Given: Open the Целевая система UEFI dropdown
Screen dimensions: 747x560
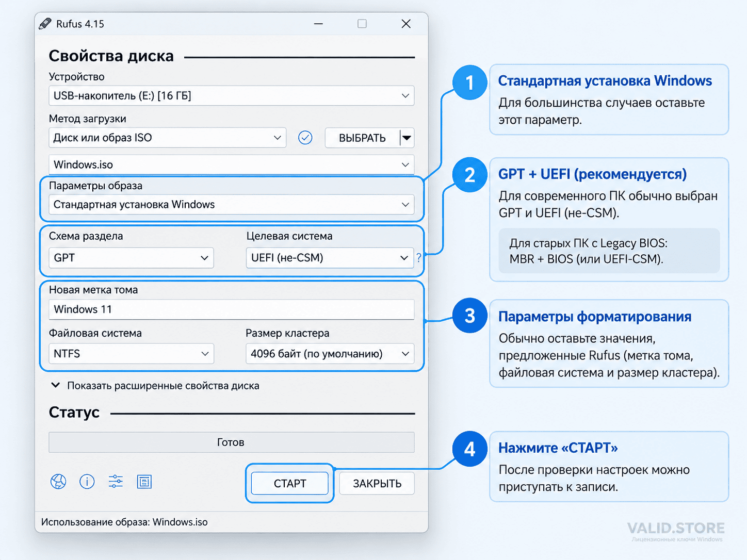Looking at the screenshot, I should [330, 258].
